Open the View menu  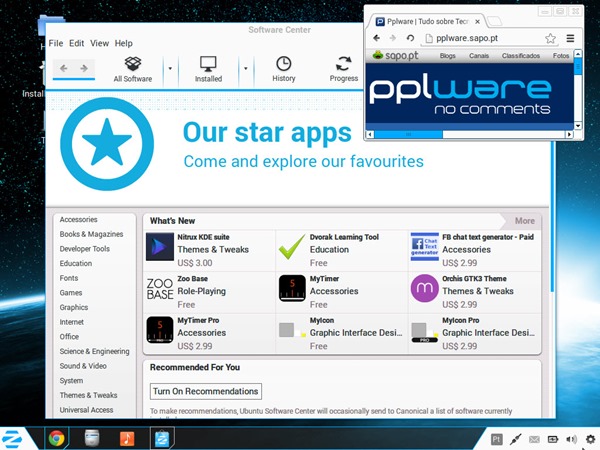point(99,43)
